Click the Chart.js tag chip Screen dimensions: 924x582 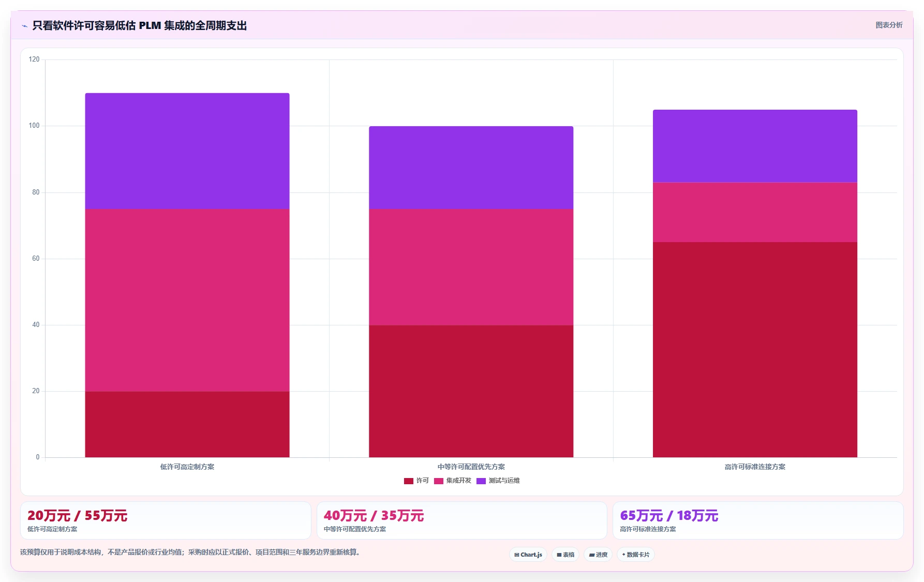528,555
